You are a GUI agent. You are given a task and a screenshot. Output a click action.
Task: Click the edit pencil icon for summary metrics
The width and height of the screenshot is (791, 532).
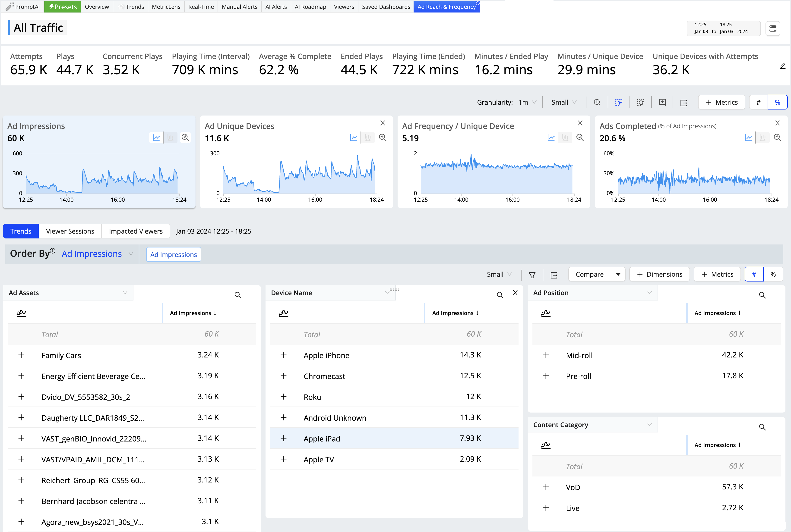782,66
